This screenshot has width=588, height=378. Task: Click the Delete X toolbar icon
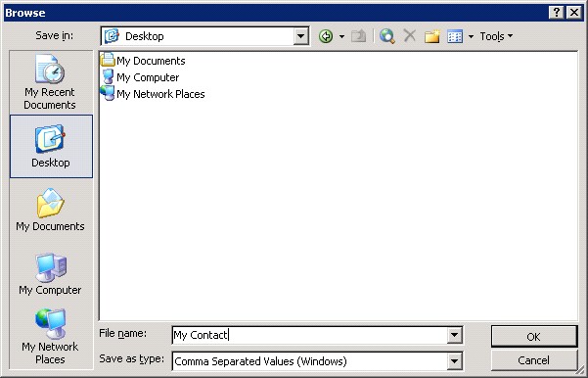(410, 36)
